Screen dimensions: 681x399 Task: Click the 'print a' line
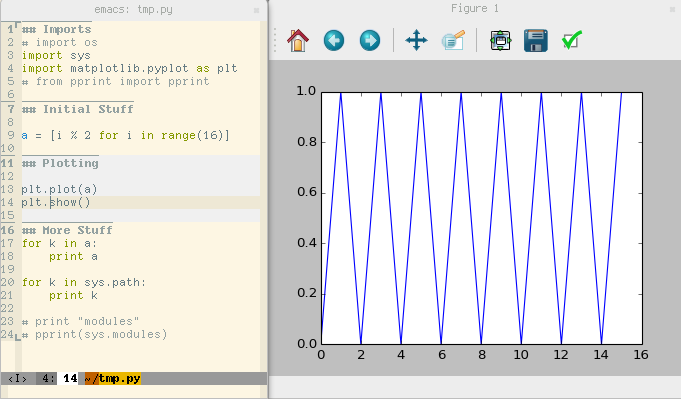73,257
